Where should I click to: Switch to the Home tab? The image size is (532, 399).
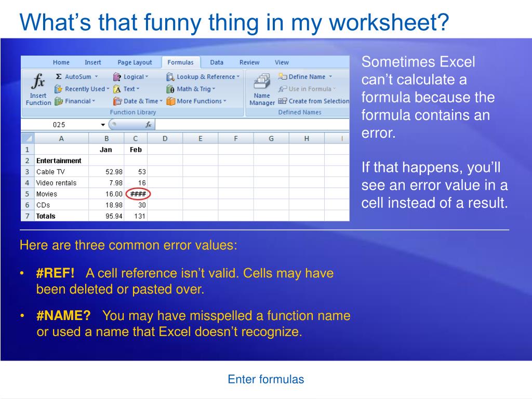tap(61, 62)
